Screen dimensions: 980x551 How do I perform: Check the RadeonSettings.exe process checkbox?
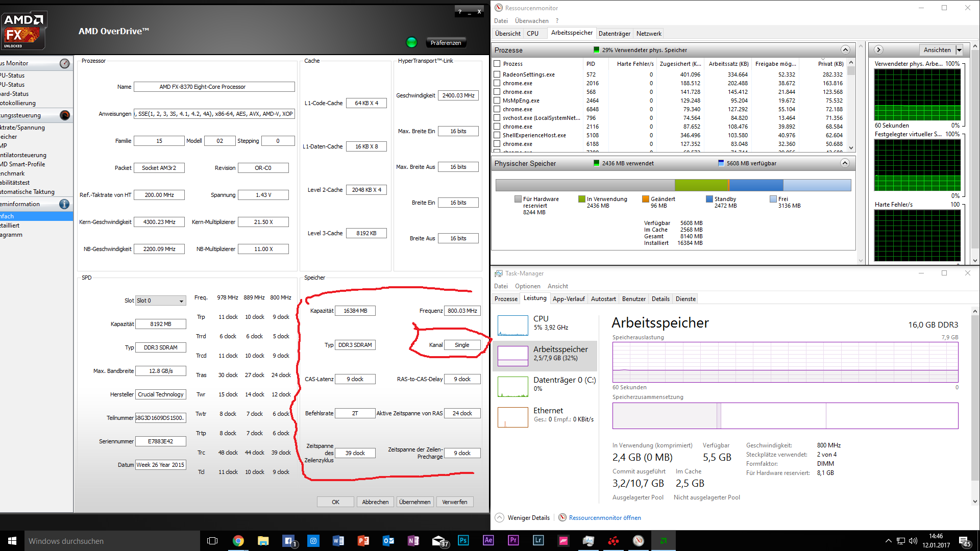(497, 74)
